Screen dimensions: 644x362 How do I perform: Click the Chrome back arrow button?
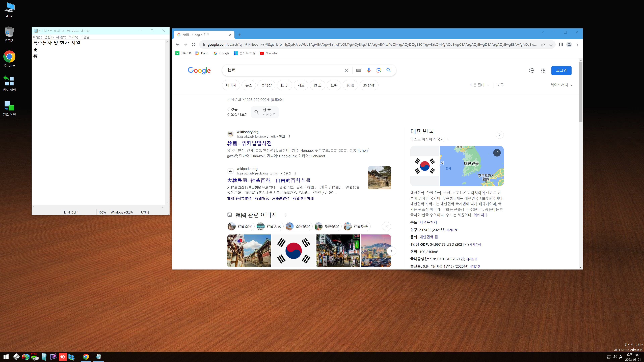point(177,44)
